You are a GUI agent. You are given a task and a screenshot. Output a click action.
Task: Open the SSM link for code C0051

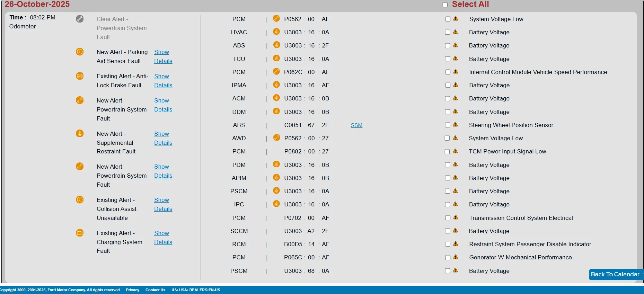[356, 125]
